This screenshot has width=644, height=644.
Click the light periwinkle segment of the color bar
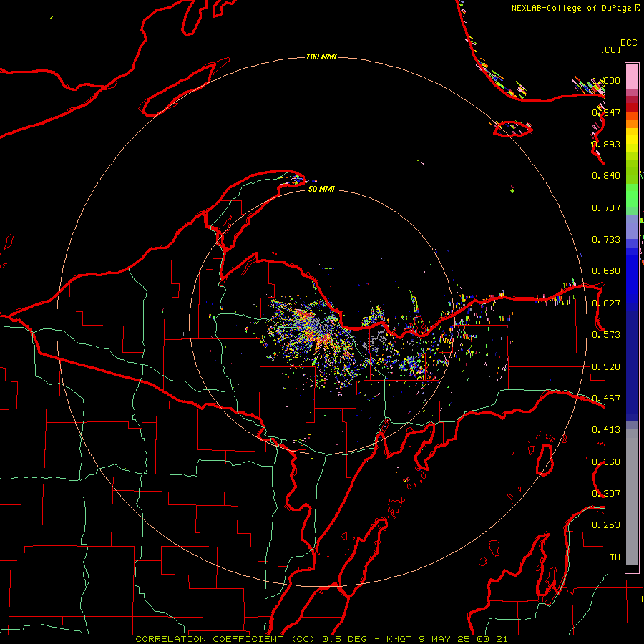632,227
